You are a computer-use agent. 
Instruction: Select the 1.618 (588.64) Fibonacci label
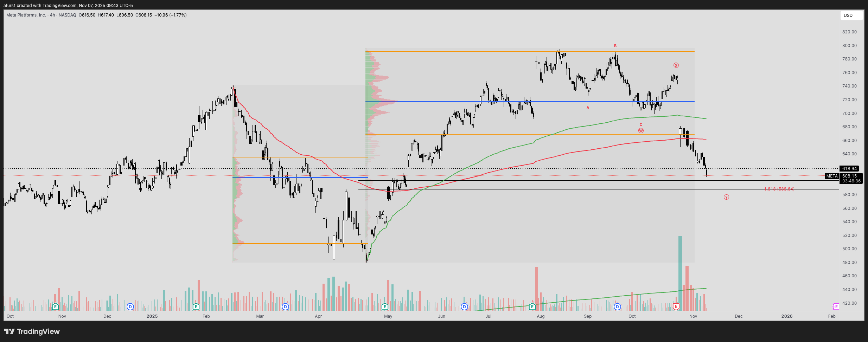click(779, 189)
